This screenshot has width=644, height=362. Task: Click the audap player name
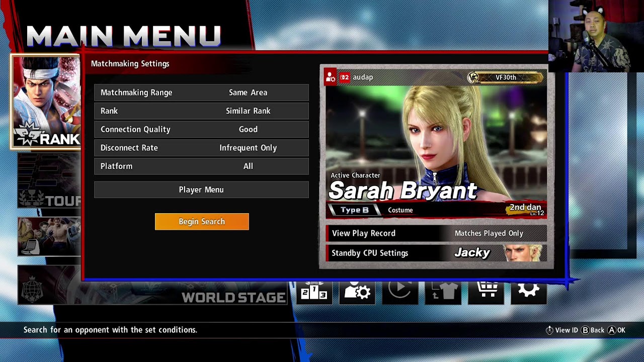(363, 77)
